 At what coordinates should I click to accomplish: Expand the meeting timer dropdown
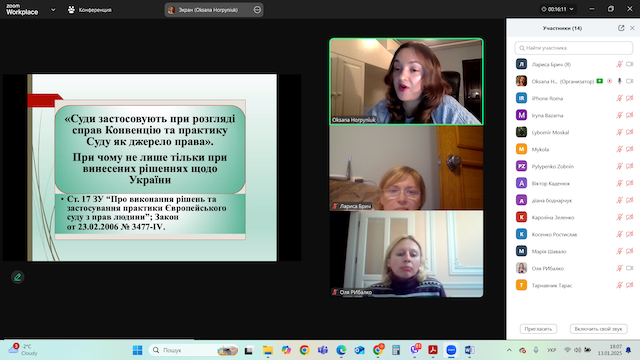click(572, 9)
